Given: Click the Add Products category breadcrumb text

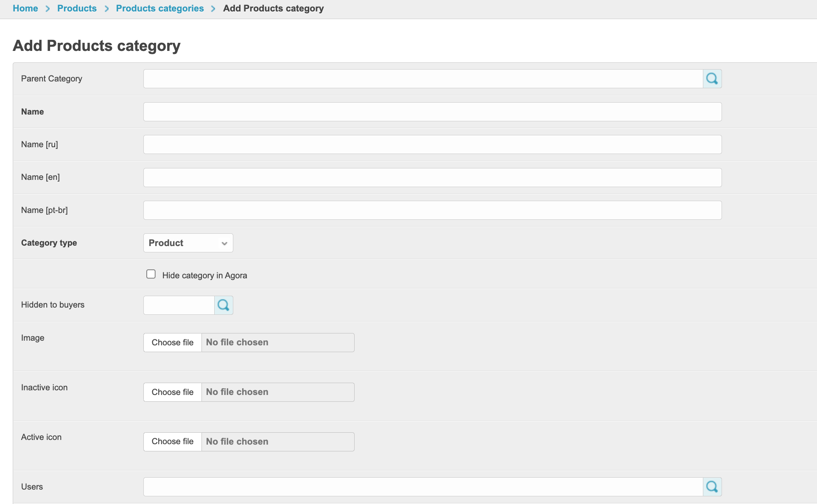Looking at the screenshot, I should [273, 8].
